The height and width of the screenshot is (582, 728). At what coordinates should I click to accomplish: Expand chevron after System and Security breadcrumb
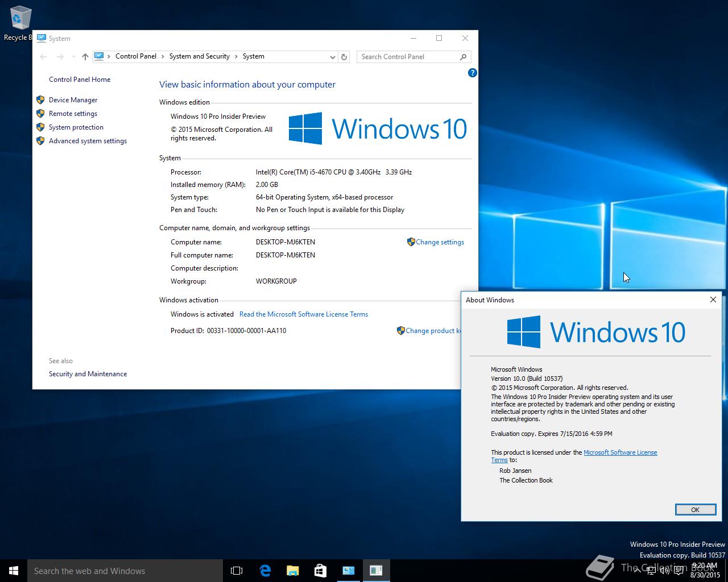click(x=236, y=56)
